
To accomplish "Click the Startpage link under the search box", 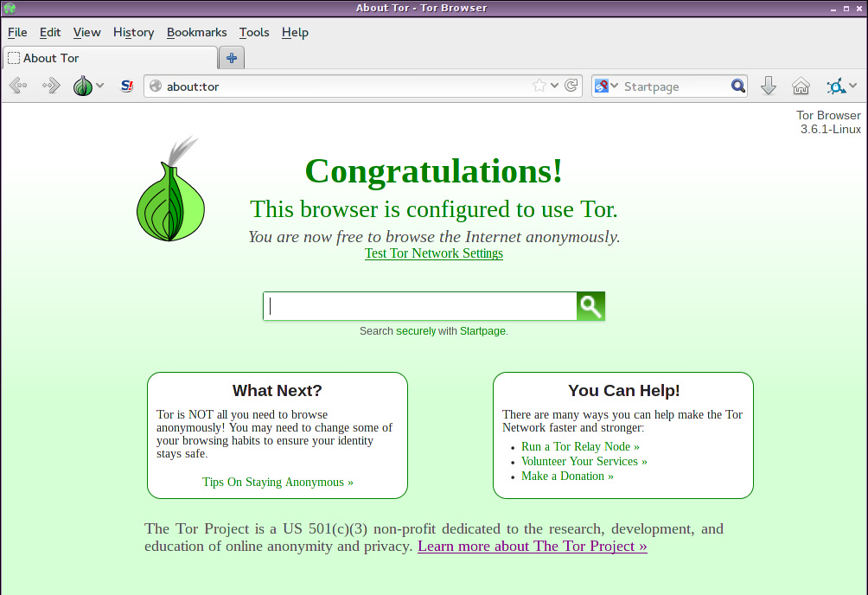I will tap(482, 330).
